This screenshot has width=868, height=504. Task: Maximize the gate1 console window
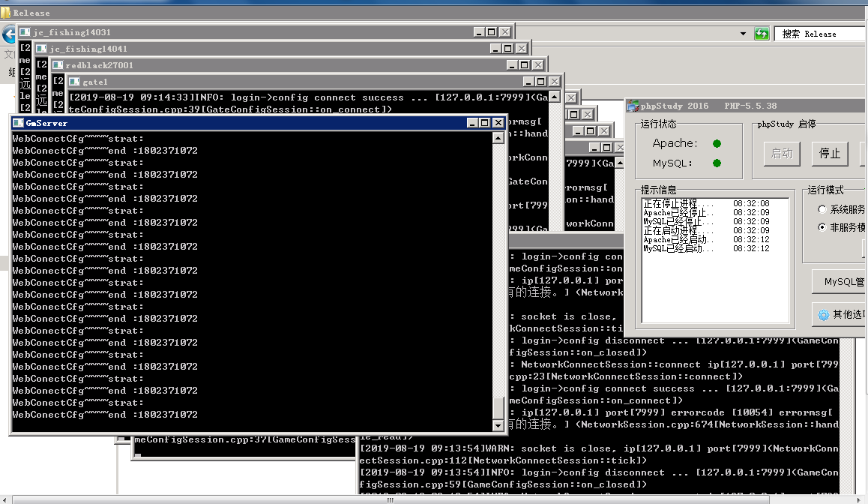click(541, 82)
